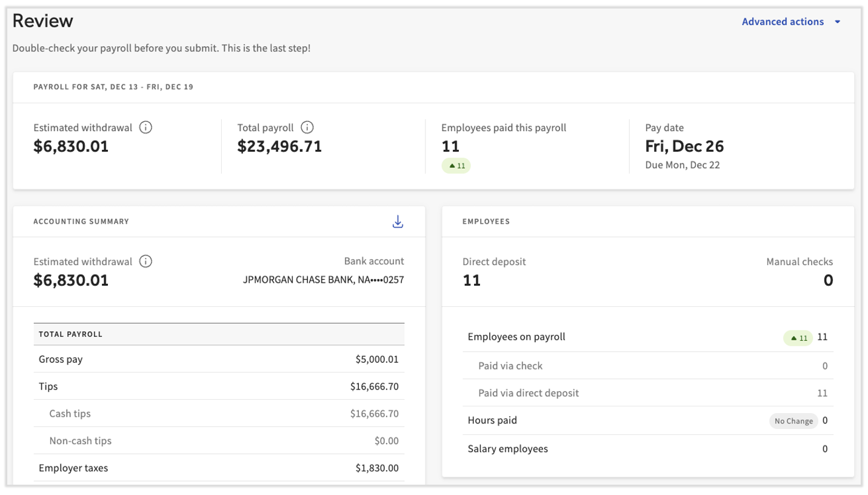868x495 pixels.
Task: Click the green +11 badge under employees paid
Action: click(456, 165)
